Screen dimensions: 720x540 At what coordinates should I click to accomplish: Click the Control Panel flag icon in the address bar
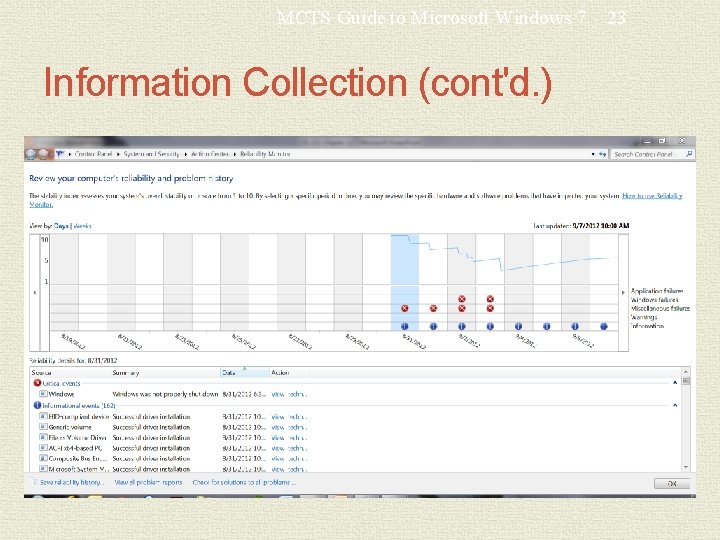click(x=60, y=154)
